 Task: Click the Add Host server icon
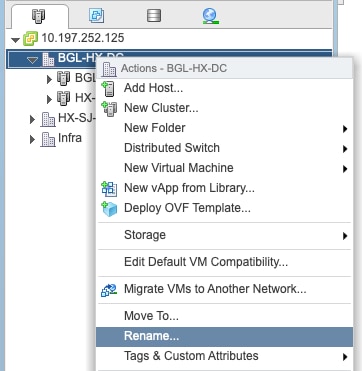click(108, 89)
